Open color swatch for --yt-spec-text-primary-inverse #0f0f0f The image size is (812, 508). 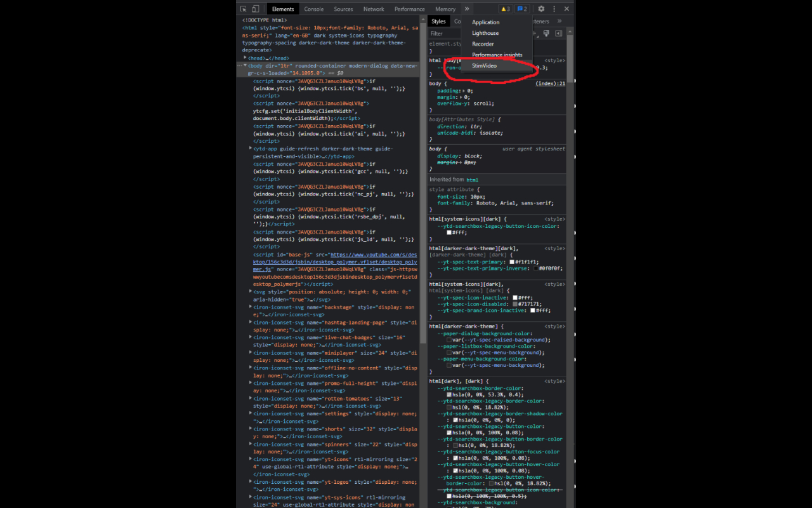[x=535, y=268]
